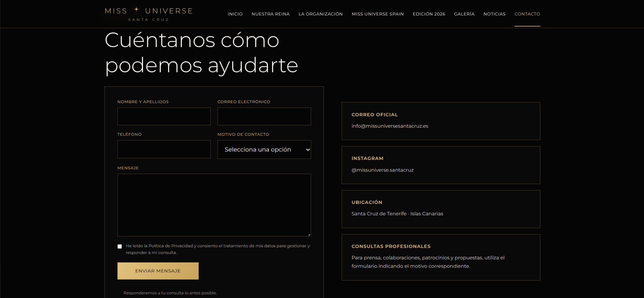Open the Edición 2026 menu item
This screenshot has height=298, width=644.
point(429,14)
